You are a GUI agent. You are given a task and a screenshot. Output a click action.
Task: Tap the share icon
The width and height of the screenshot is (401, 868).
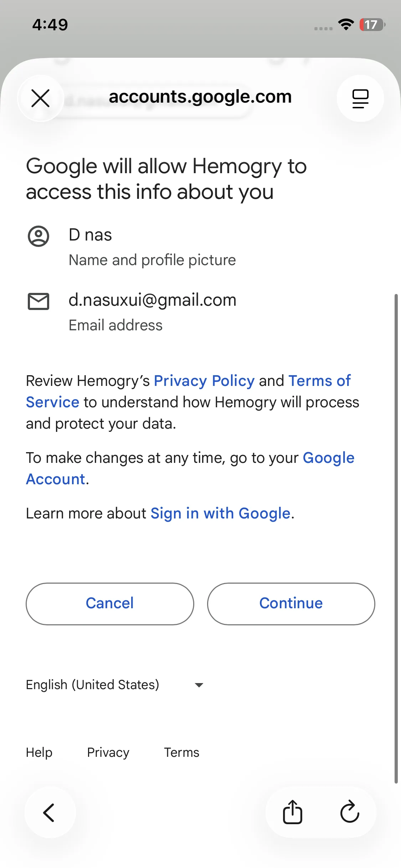292,812
